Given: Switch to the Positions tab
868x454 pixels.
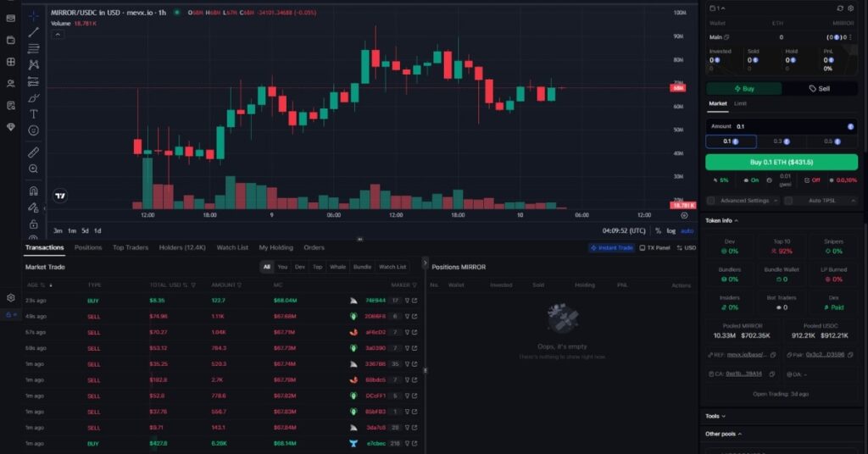Looking at the screenshot, I should (88, 247).
